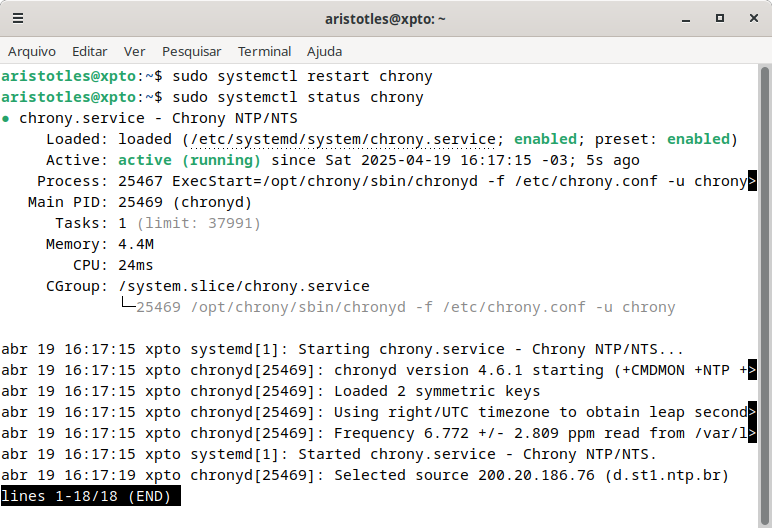Viewport: 772px width, 528px height.
Task: Click the truncation marker on the Process line
Action: click(752, 181)
